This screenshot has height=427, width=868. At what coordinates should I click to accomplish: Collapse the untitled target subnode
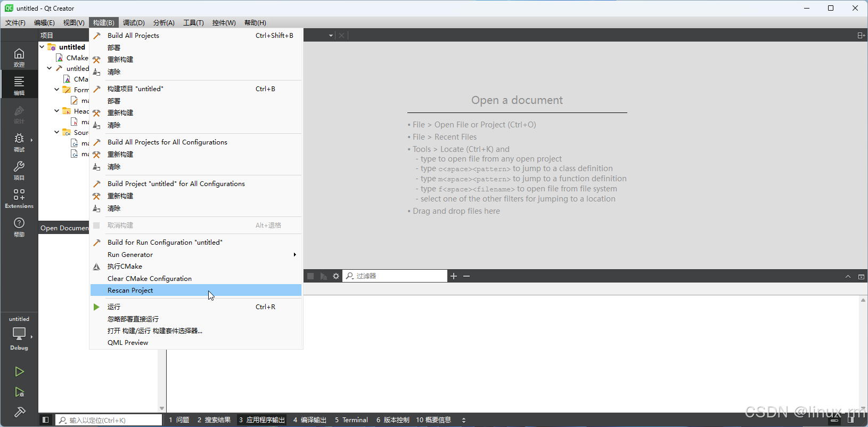pos(50,68)
